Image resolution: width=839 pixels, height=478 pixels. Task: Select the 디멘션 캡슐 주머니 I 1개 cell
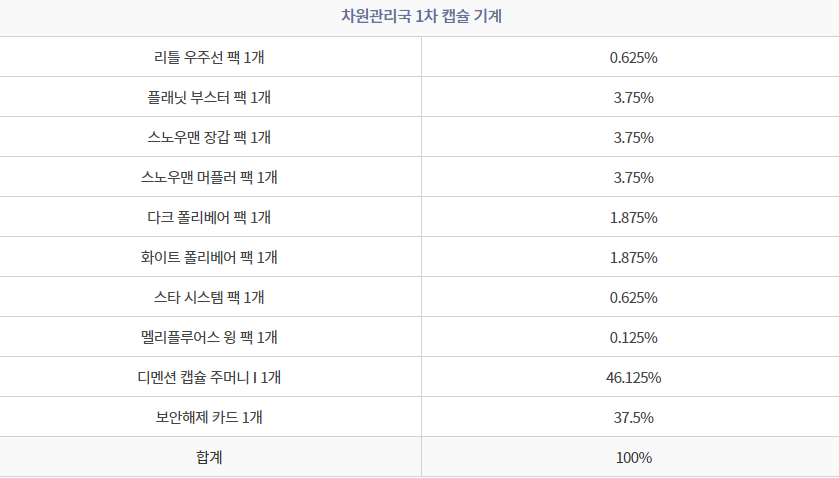[209, 377]
